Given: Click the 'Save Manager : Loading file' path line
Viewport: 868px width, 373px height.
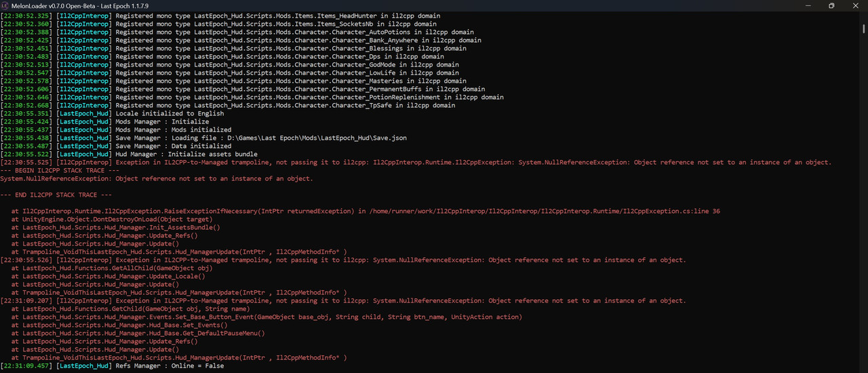Looking at the screenshot, I should [203, 138].
